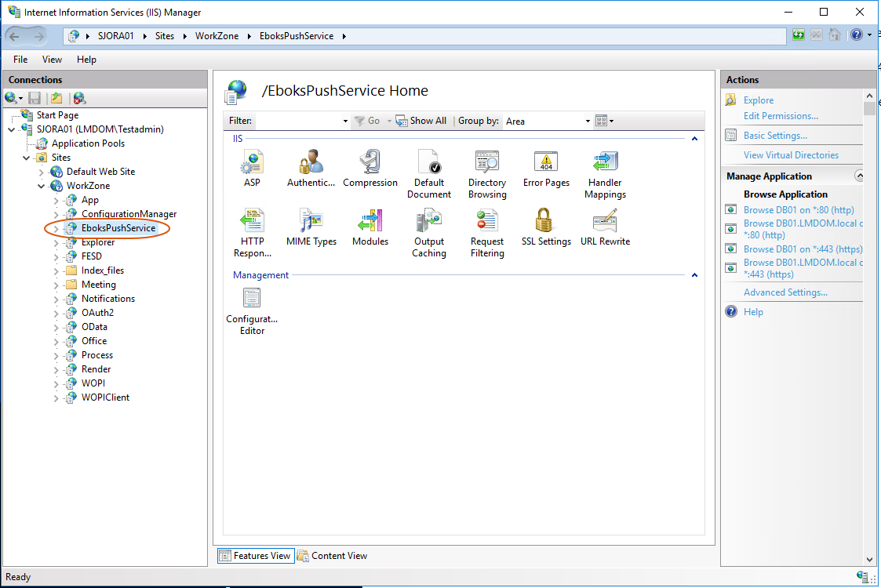Screen dimensions: 881x588
Task: Open the Compression feature
Action: click(x=370, y=169)
